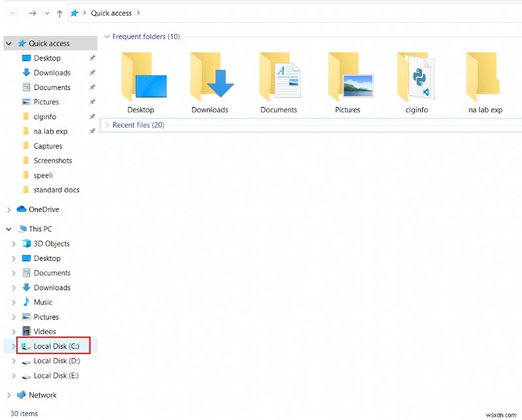Click pin icon next to Downloads
The height and width of the screenshot is (420, 522).
pos(92,72)
